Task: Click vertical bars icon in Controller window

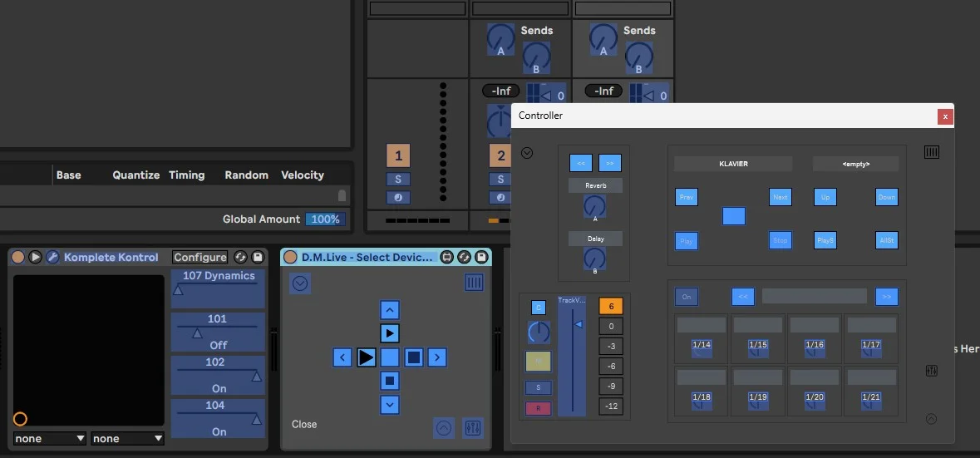Action: (x=931, y=152)
